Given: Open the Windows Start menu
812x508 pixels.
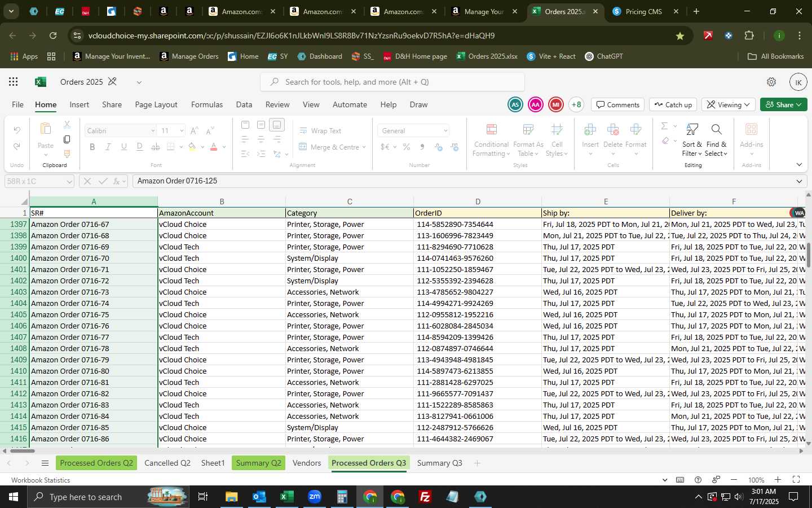Looking at the screenshot, I should click(x=14, y=497).
